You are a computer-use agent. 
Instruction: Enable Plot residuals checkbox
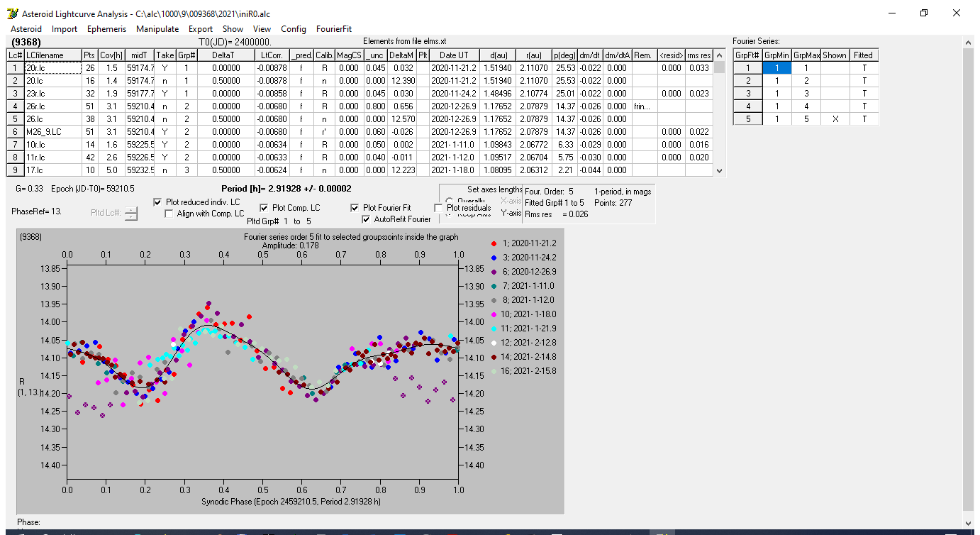coord(439,208)
